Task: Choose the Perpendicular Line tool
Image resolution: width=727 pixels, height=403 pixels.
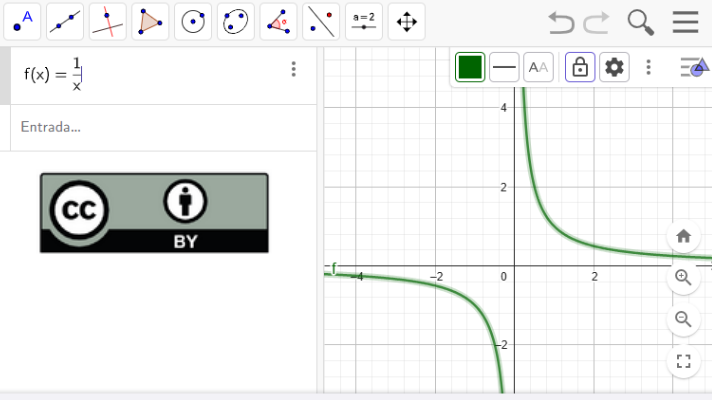Action: (108, 21)
